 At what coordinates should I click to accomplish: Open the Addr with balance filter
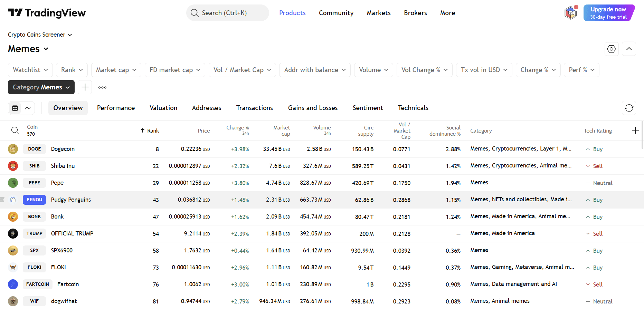[x=315, y=70]
